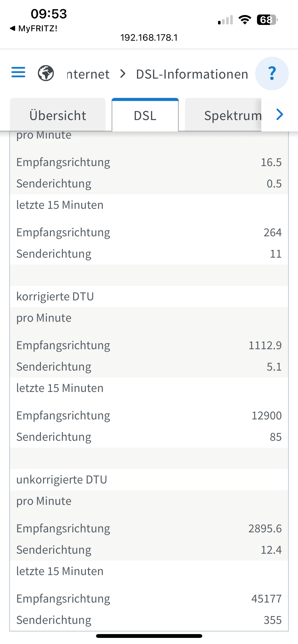Screen dimensions: 298x644
Task: Tap the home indicator bar at the bottom
Action: tap(149, 636)
